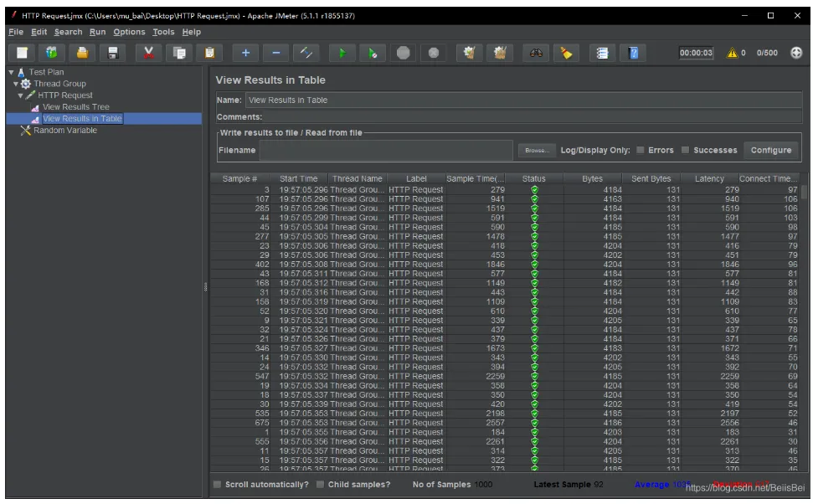
Task: Click the Add plus toolbar icon
Action: 245,53
